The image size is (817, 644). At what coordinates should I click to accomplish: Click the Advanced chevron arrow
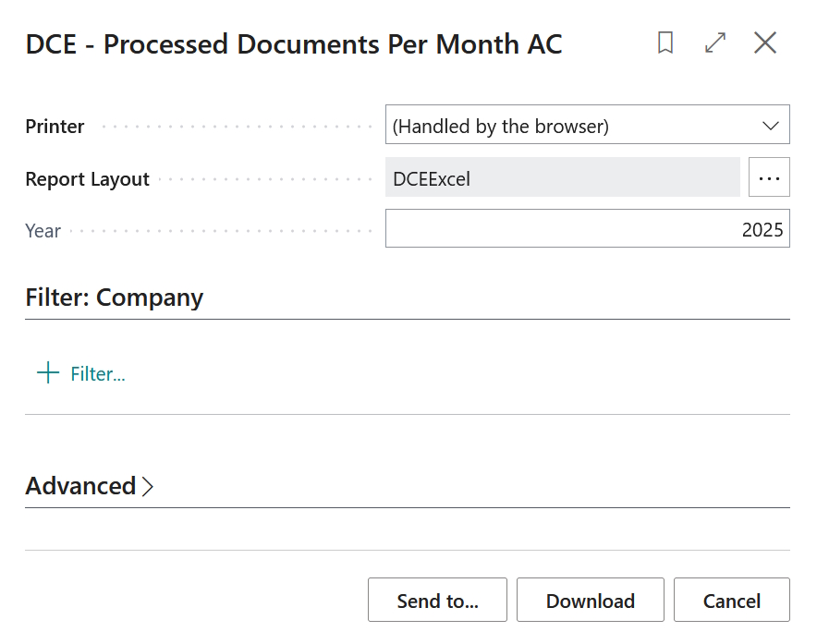click(148, 487)
